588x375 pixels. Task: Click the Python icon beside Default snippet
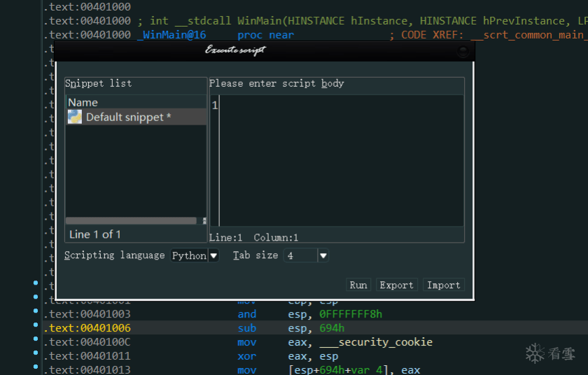point(75,117)
